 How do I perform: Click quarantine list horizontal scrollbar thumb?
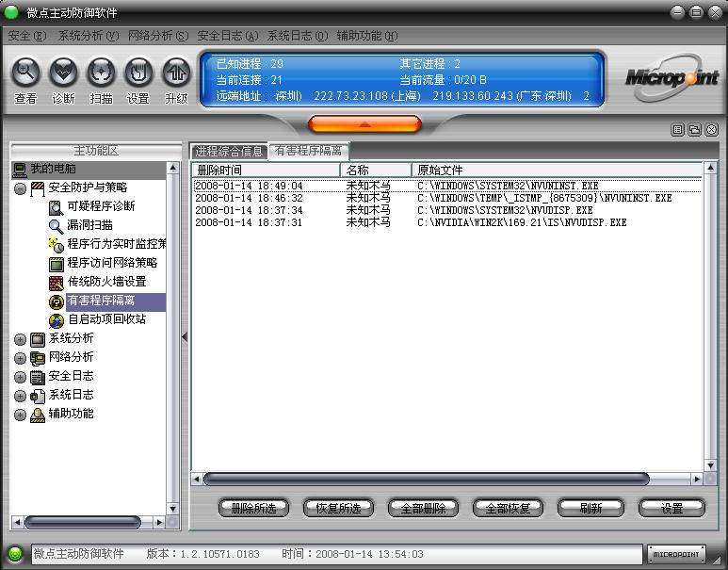(x=427, y=479)
